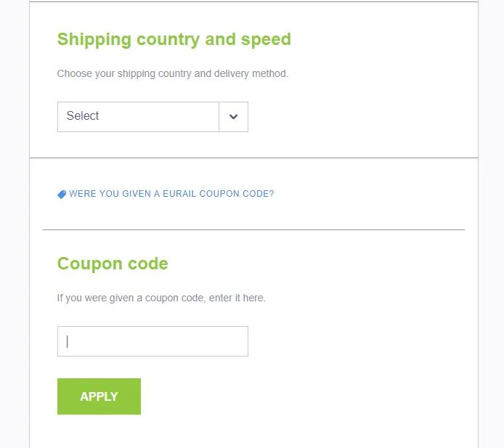The width and height of the screenshot is (504, 448).
Task: Click the blue coupon tag icon
Action: [62, 195]
